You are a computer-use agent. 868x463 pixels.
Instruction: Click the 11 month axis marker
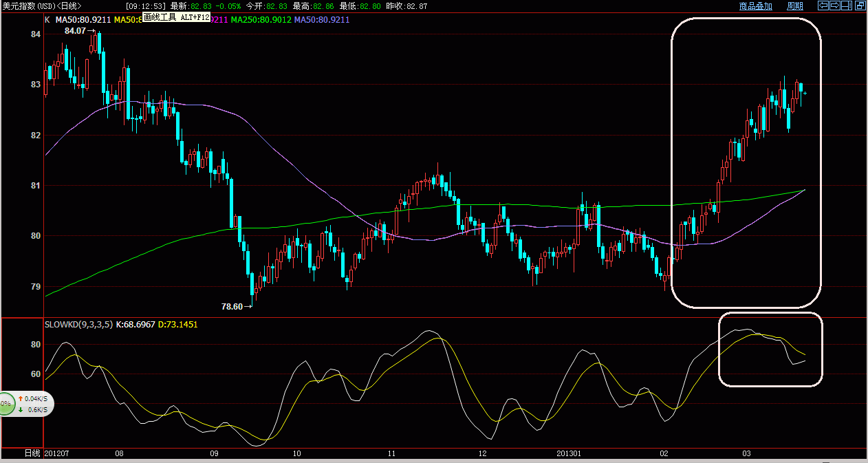[391, 454]
